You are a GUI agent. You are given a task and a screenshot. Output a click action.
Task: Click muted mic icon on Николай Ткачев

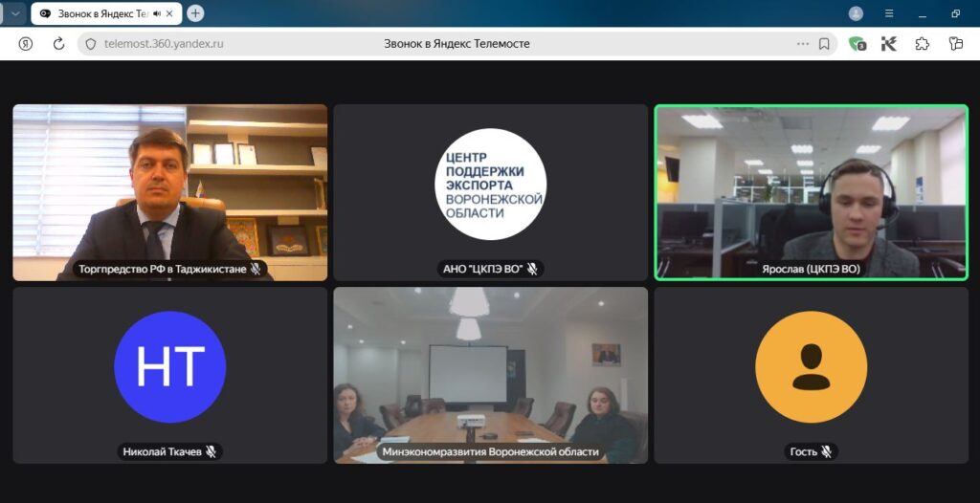[x=211, y=451]
